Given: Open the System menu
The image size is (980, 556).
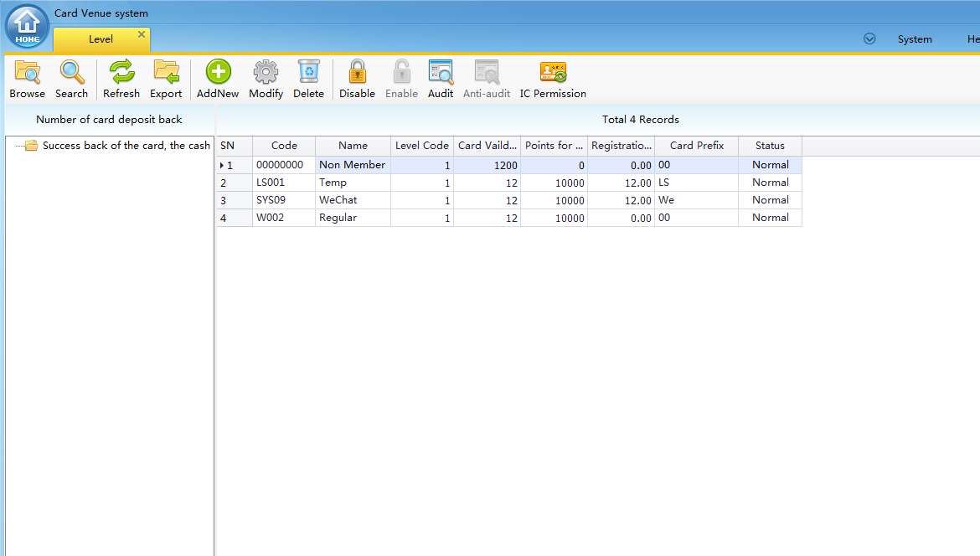Looking at the screenshot, I should point(915,39).
